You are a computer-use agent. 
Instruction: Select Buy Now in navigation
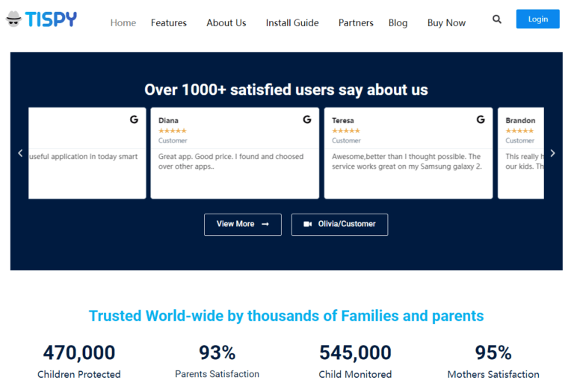coord(446,23)
